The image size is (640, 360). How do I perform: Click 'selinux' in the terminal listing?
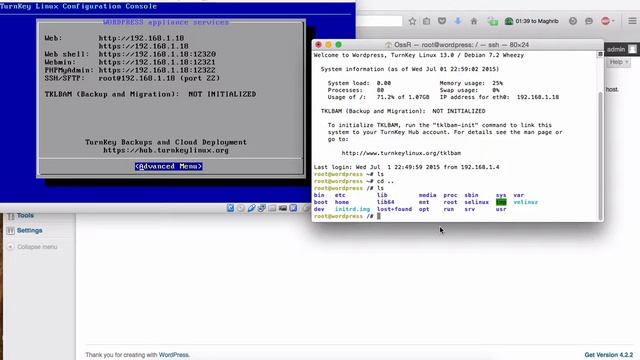[476, 202]
